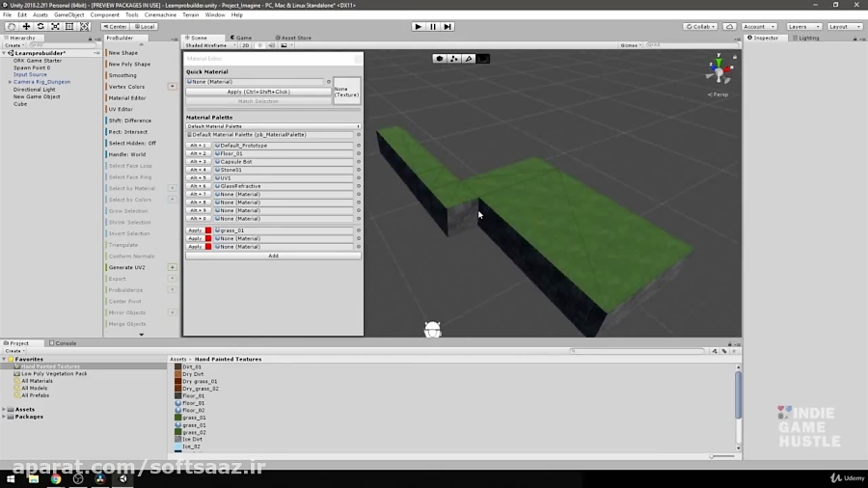Open the UV Editor from ProBuilder
This screenshot has width=868, height=488.
pos(121,110)
